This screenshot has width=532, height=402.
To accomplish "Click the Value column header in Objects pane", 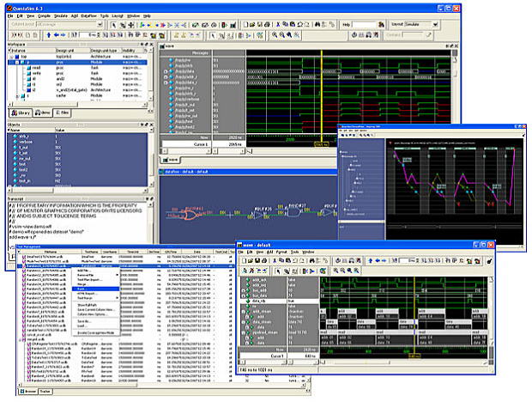I will (x=101, y=130).
